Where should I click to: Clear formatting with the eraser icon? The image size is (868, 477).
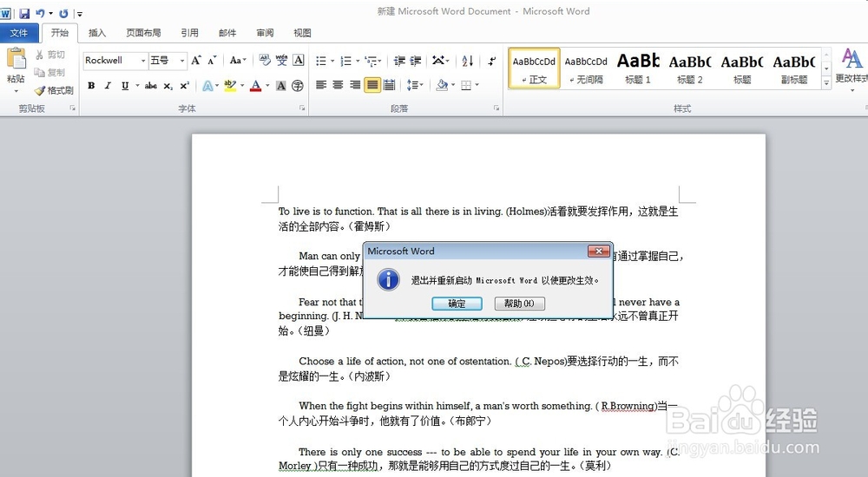point(265,61)
